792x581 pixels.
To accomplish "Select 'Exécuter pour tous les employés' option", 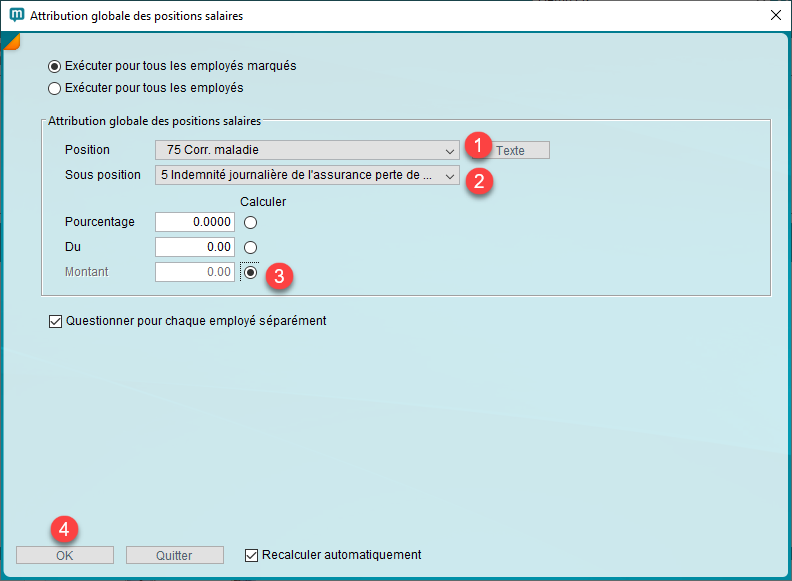I will pyautogui.click(x=55, y=88).
